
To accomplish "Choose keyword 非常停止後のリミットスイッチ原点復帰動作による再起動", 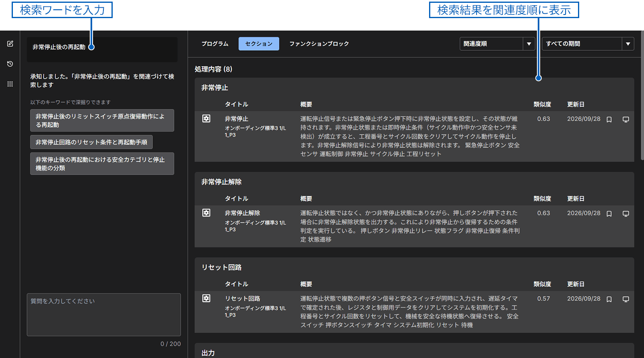I will pos(102,120).
